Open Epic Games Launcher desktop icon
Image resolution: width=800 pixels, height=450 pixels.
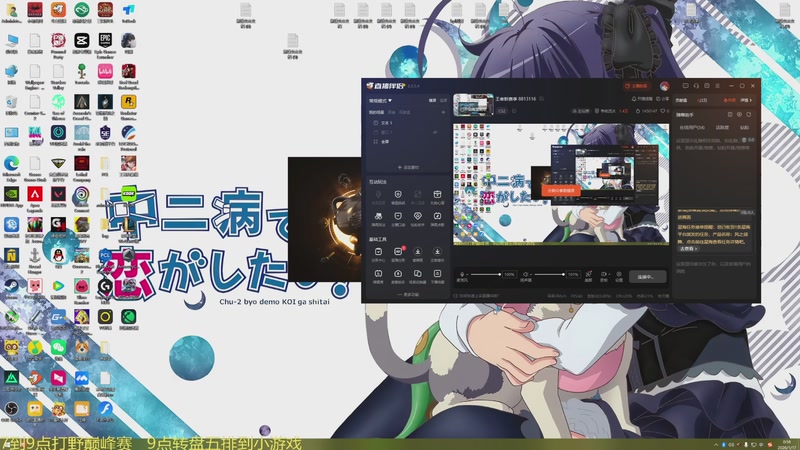105,44
